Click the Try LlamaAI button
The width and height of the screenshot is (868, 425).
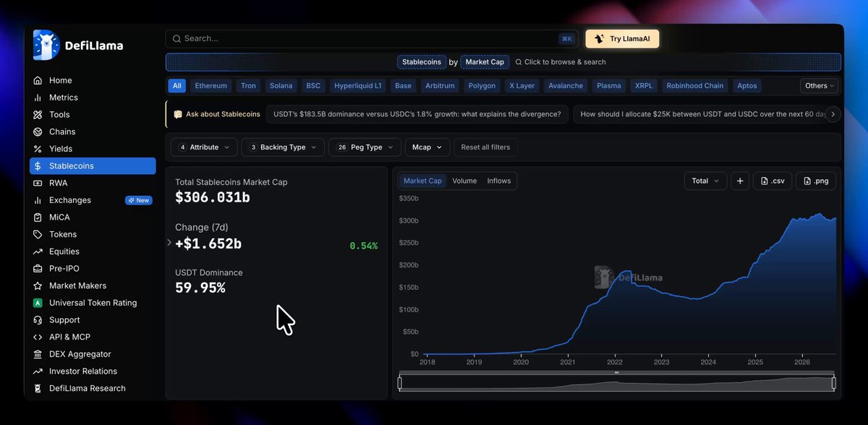(x=622, y=39)
